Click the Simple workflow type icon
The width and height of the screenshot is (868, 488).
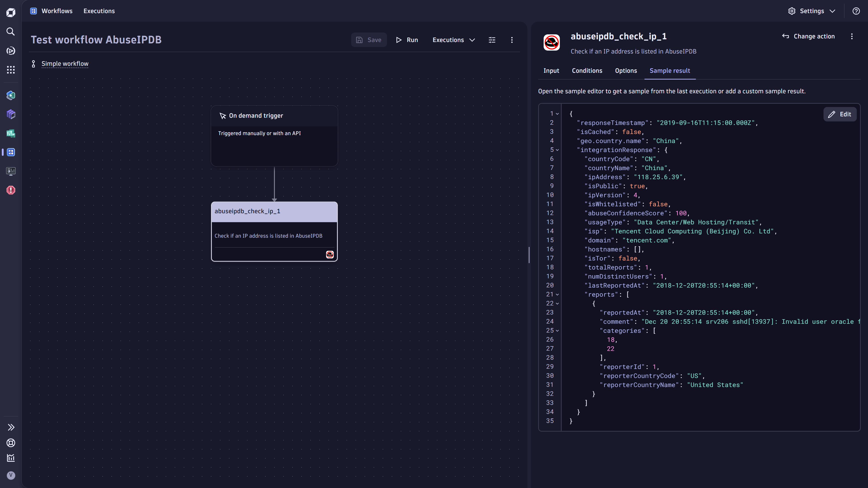(x=33, y=64)
